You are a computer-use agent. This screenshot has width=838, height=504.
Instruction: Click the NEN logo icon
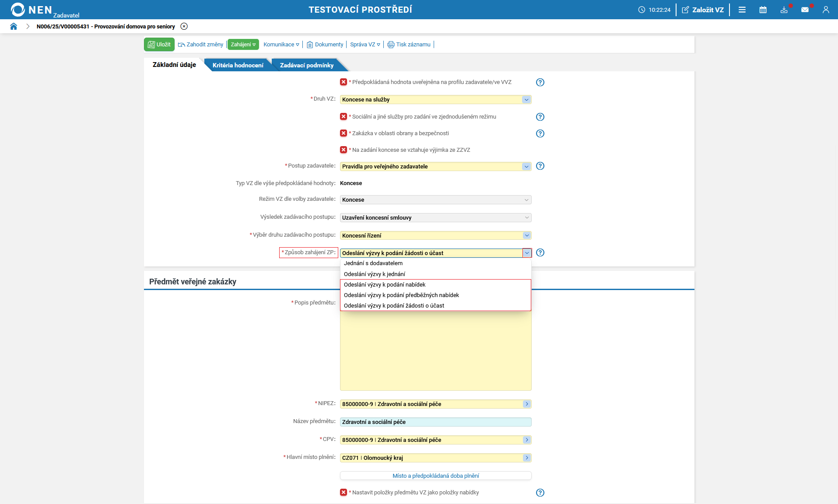tap(18, 10)
